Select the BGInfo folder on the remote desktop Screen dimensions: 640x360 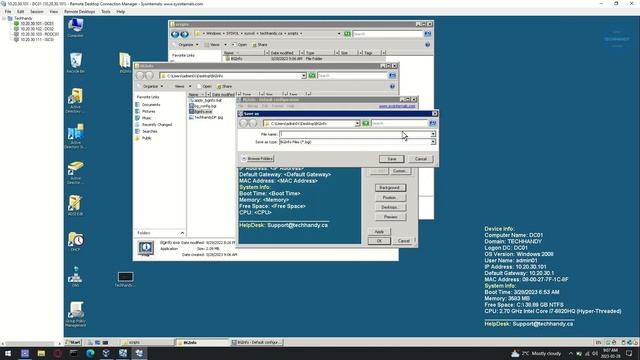(125, 63)
